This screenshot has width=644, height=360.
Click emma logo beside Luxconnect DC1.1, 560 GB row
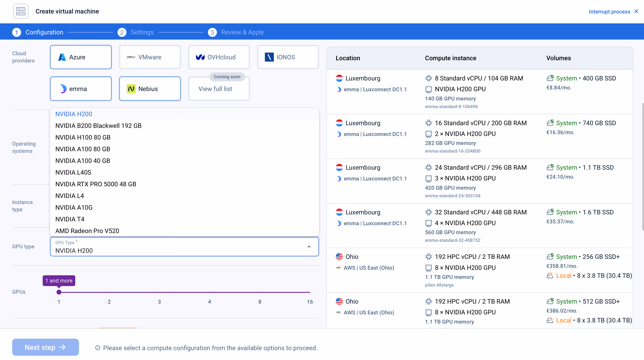pyautogui.click(x=339, y=223)
